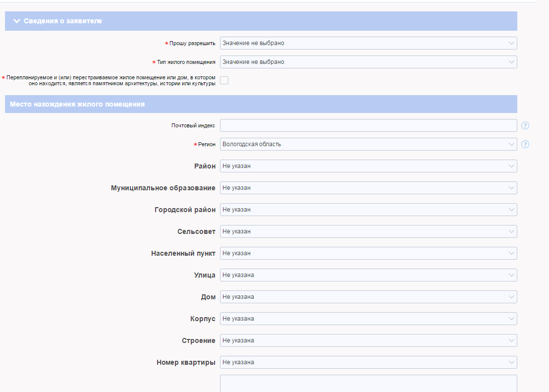This screenshot has height=392, width=549.
Task: Click the Почтовый индекс input field
Action: pos(368,125)
